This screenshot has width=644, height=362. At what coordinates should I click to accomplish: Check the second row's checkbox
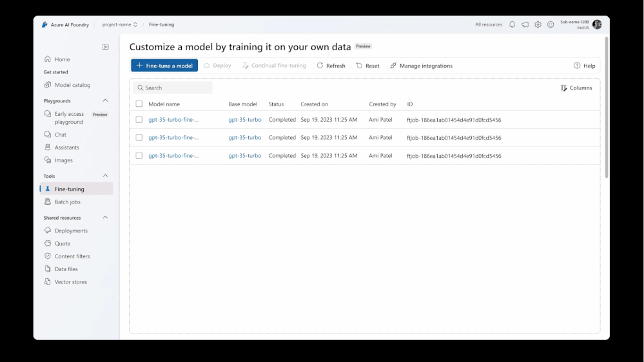tap(139, 137)
